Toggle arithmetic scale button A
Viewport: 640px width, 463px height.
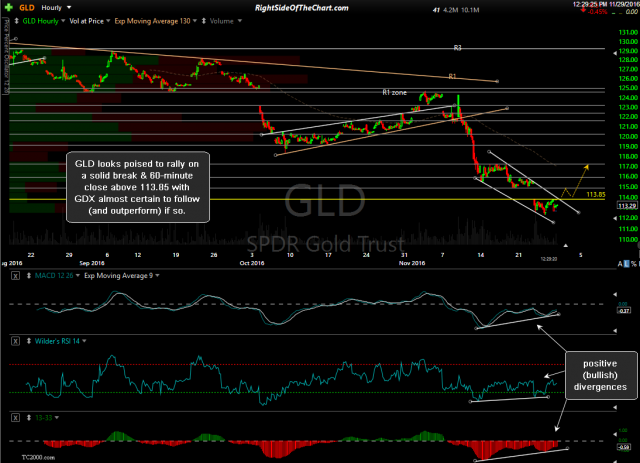pos(620,264)
